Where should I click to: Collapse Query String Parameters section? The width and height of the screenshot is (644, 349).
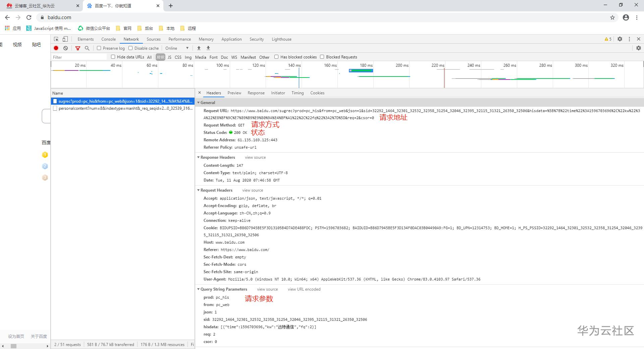(x=199, y=289)
